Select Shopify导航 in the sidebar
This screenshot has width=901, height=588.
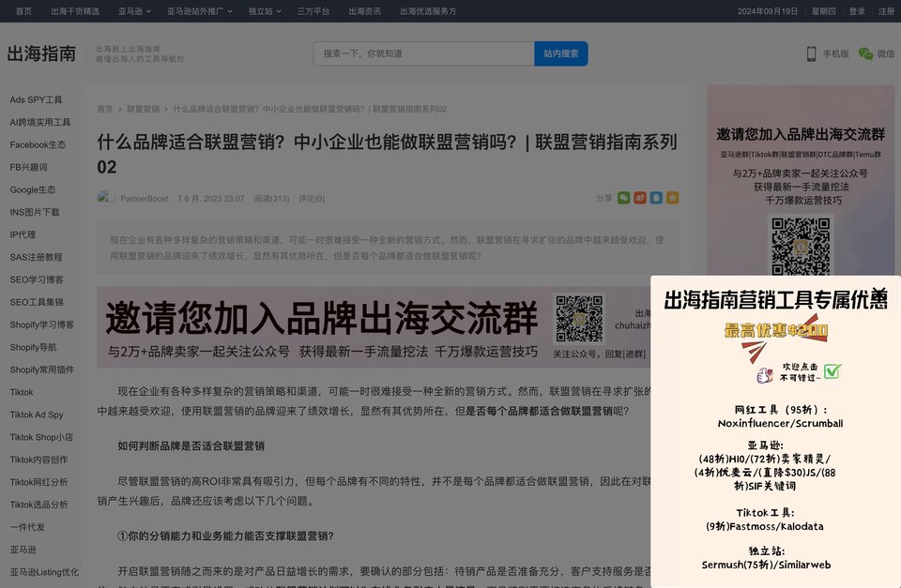click(x=33, y=347)
